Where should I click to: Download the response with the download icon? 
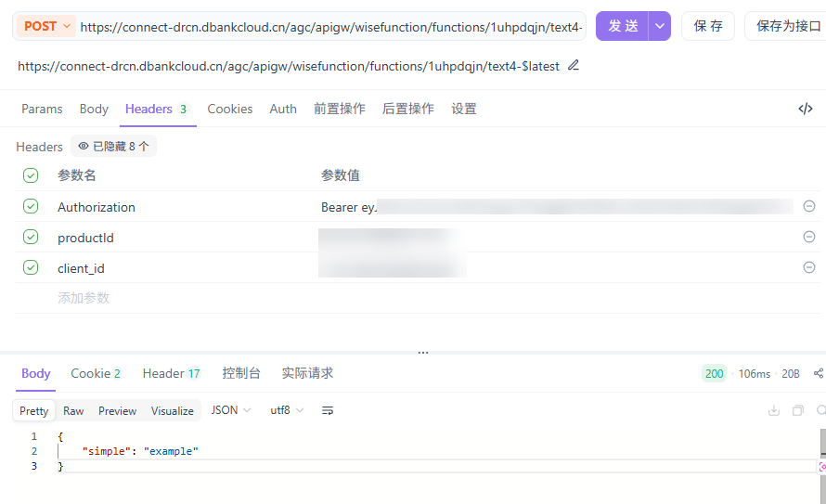click(x=774, y=410)
